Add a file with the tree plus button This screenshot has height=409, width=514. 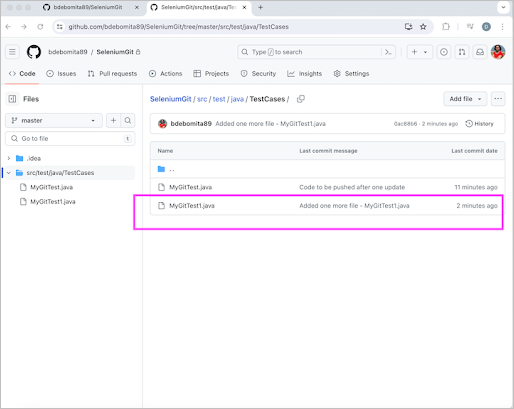click(113, 120)
